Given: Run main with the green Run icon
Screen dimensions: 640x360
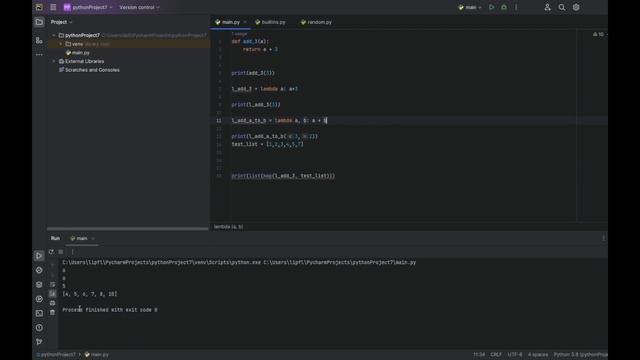Looking at the screenshot, I should click(x=491, y=7).
